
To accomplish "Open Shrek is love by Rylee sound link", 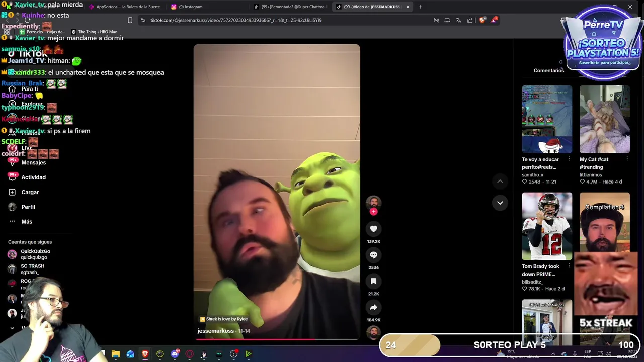I will 223,319.
